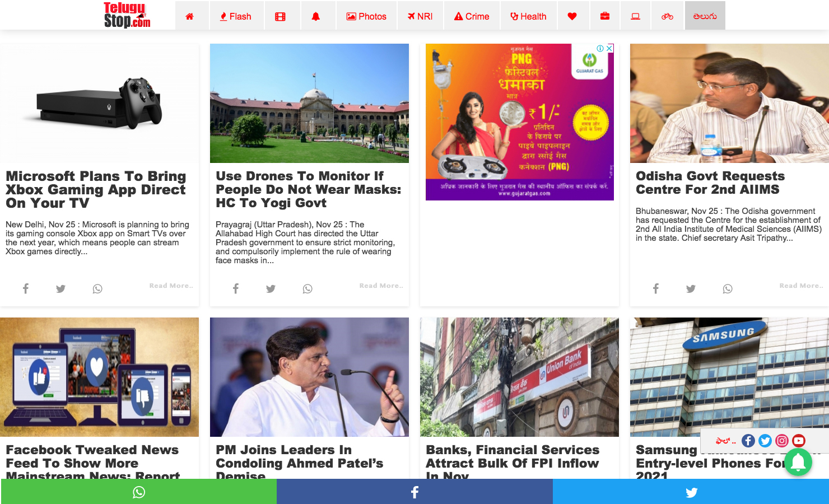Open Ahmed Patel speaking photo thumbnail
The image size is (829, 504).
point(309,377)
